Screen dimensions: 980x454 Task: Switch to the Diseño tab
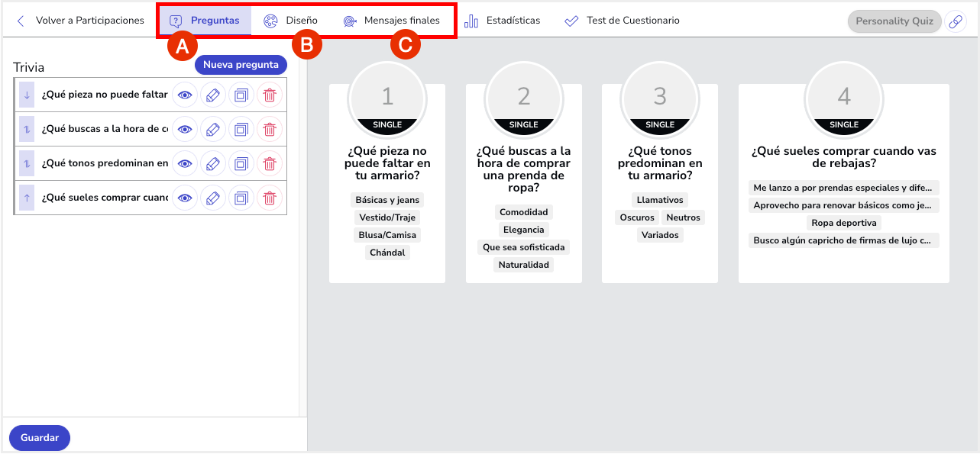290,21
